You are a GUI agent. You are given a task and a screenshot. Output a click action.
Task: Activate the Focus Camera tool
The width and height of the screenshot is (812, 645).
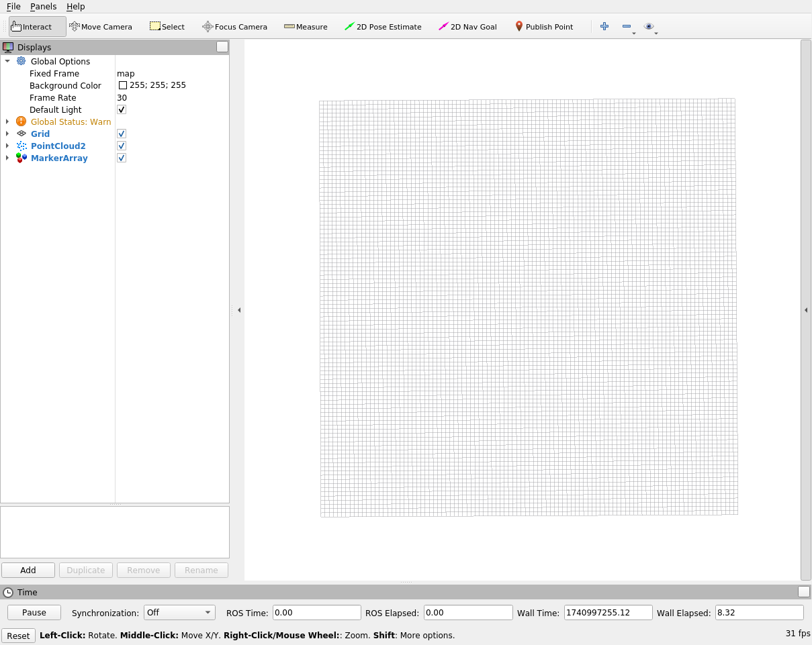pyautogui.click(x=235, y=27)
